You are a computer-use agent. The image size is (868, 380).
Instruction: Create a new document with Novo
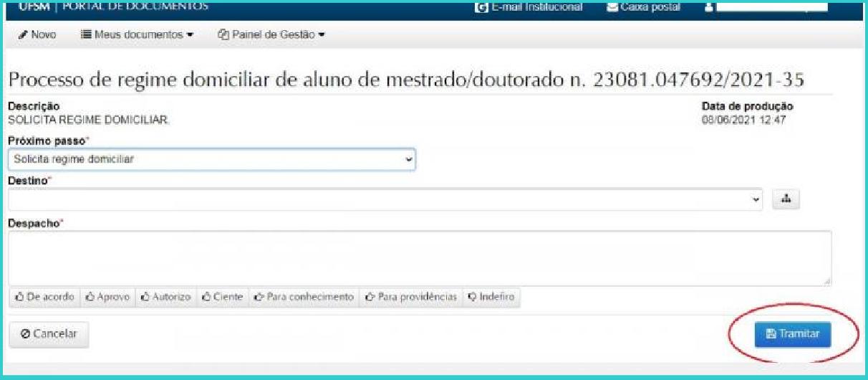(x=37, y=34)
